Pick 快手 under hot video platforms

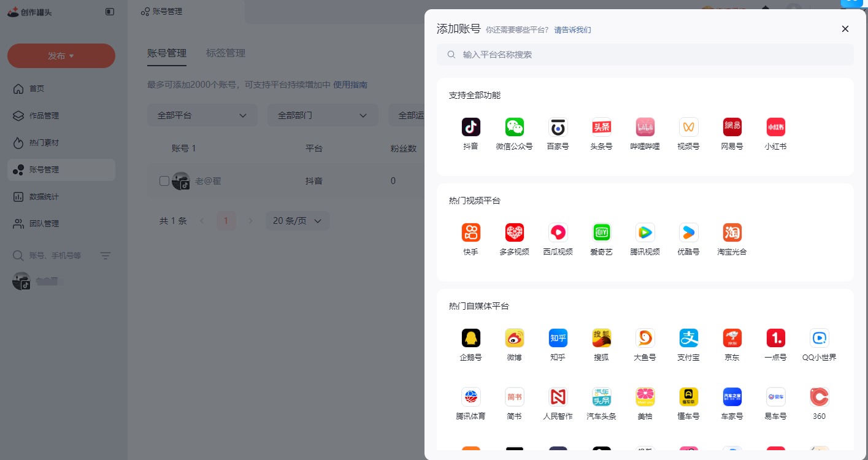pos(470,232)
